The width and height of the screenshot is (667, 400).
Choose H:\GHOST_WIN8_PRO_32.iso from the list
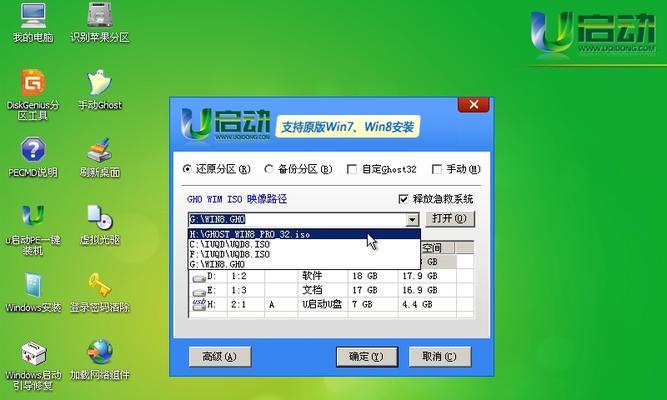(x=304, y=234)
